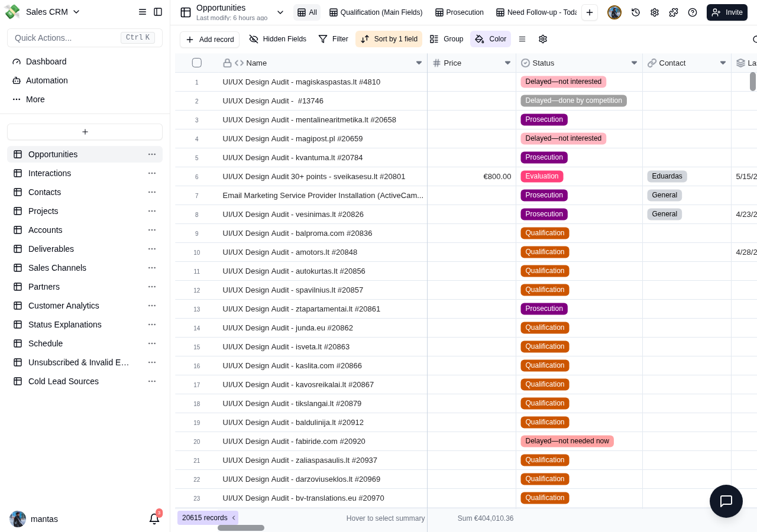The image size is (757, 532).
Task: Toggle Sort by 1 field
Action: (389, 39)
